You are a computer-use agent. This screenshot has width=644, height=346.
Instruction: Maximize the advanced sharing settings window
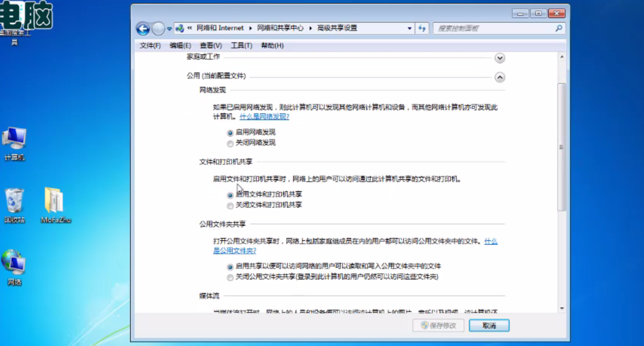click(538, 14)
